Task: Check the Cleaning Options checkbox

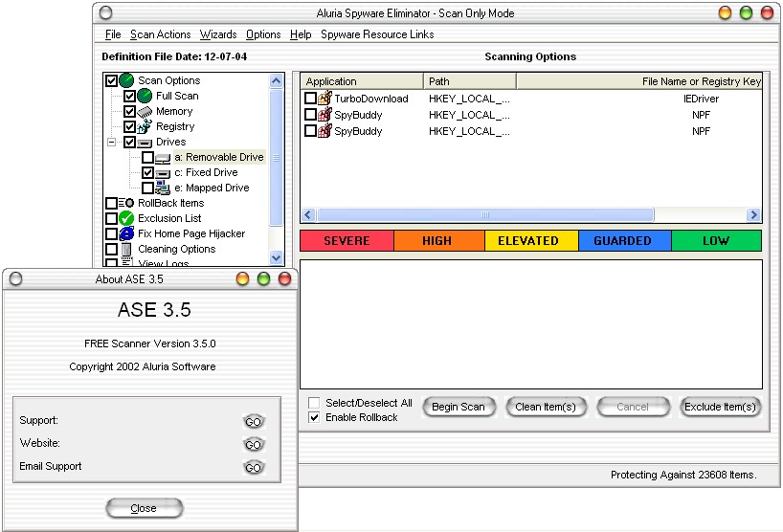Action: (111, 249)
